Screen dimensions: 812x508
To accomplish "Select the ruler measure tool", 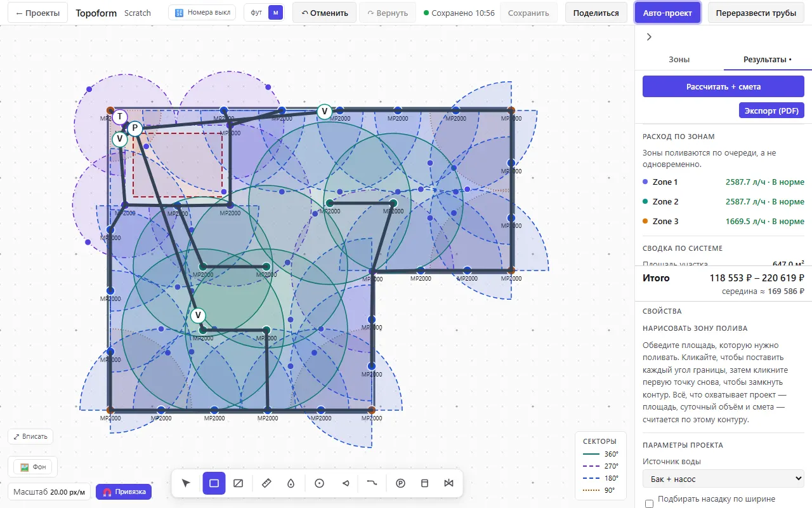I will point(266,483).
